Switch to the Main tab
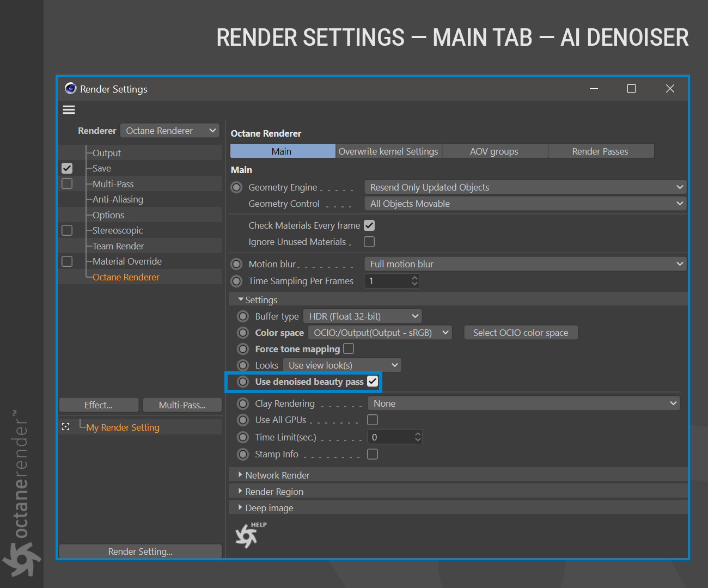 coord(283,151)
